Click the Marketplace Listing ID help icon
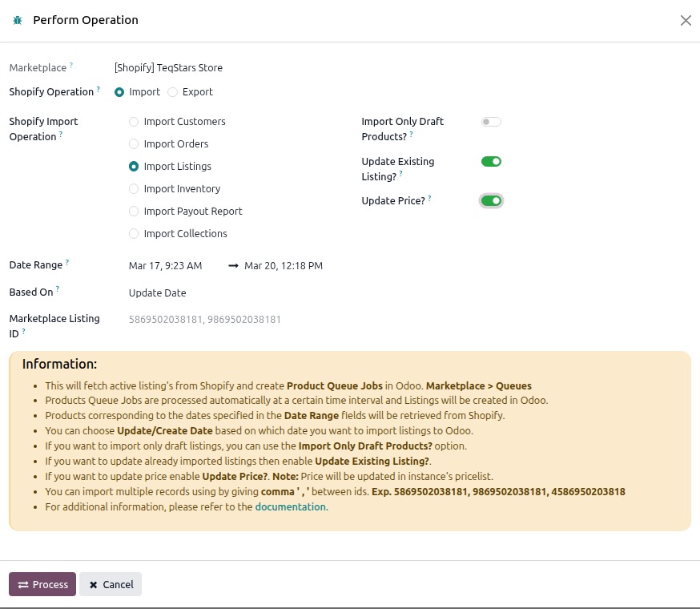The image size is (700, 609). pyautogui.click(x=24, y=332)
